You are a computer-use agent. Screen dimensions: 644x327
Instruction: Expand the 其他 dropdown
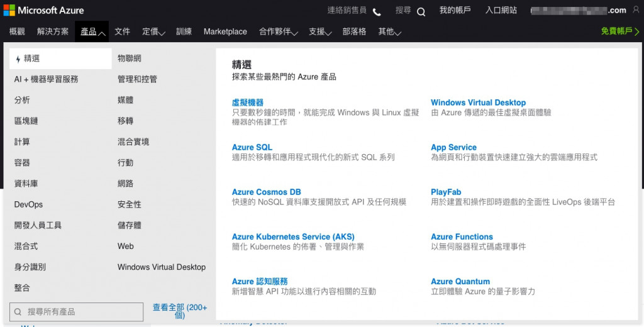point(389,31)
